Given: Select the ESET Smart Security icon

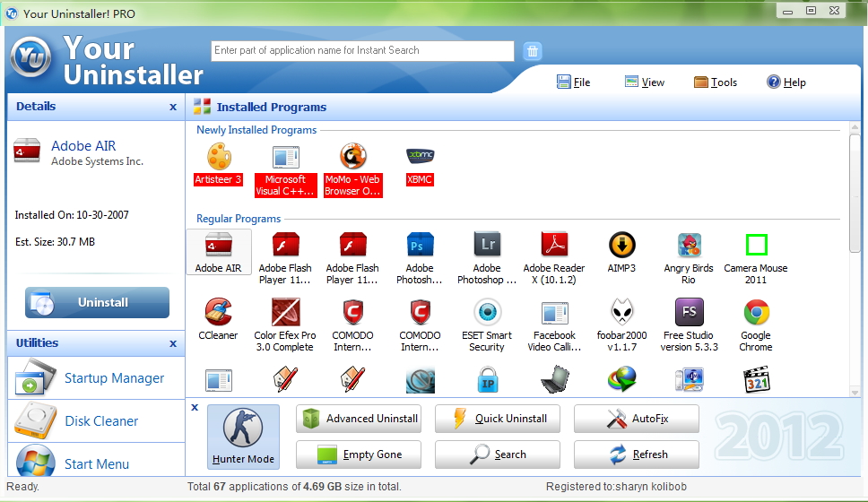Looking at the screenshot, I should click(x=487, y=312).
